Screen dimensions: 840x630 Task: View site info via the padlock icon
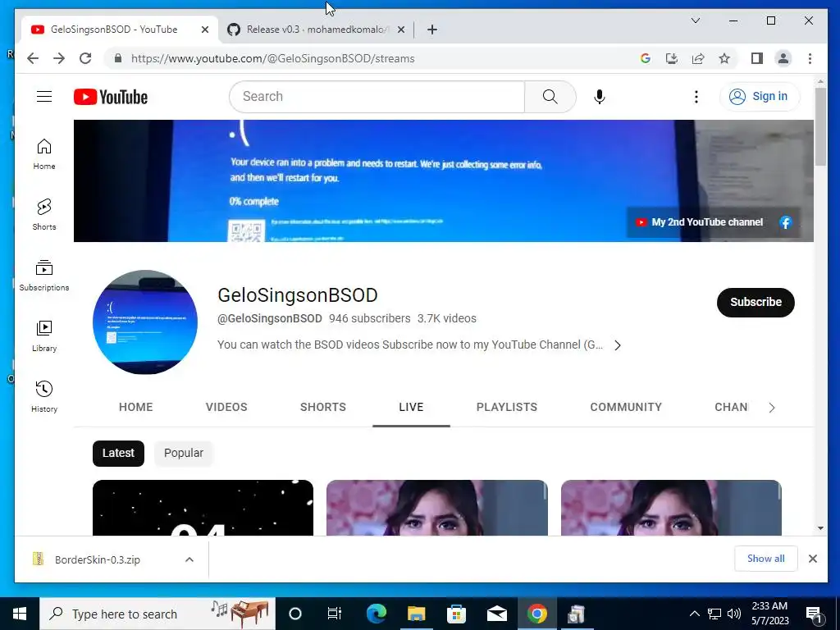[x=118, y=58]
